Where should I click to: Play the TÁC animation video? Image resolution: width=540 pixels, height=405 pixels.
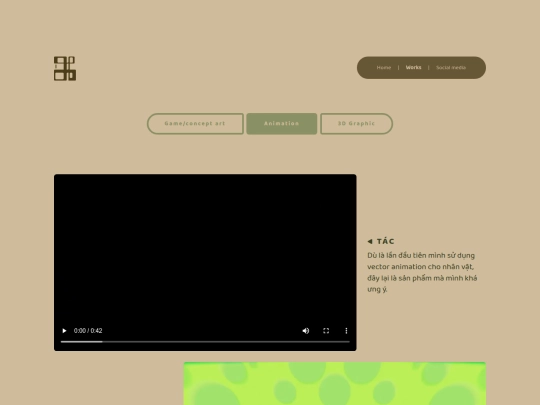click(x=64, y=331)
